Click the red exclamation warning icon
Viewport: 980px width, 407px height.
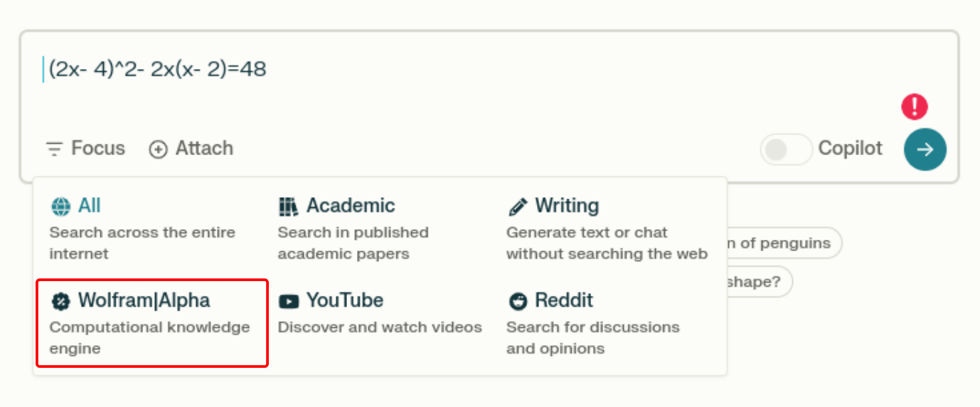pyautogui.click(x=915, y=107)
